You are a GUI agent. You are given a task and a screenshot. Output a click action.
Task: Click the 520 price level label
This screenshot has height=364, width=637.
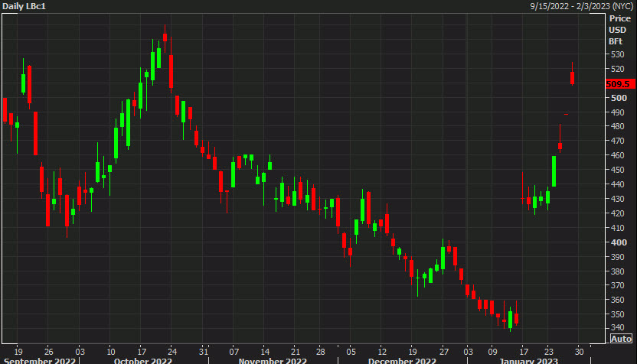click(x=617, y=69)
